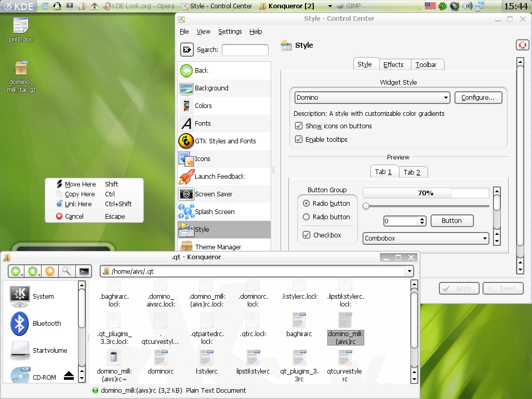Open taskbar window list dropdown arrow

click(330, 6)
